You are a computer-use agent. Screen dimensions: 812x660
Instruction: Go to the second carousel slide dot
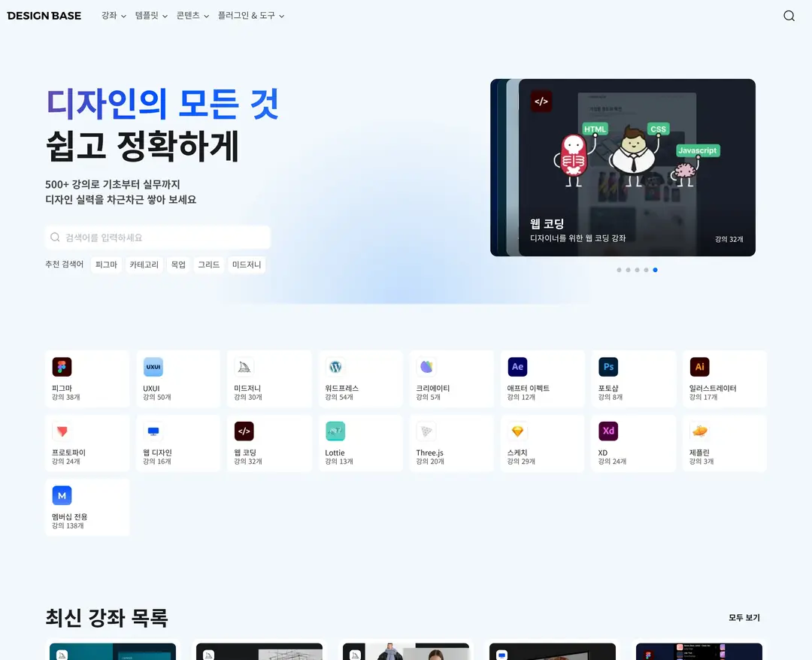tap(628, 270)
